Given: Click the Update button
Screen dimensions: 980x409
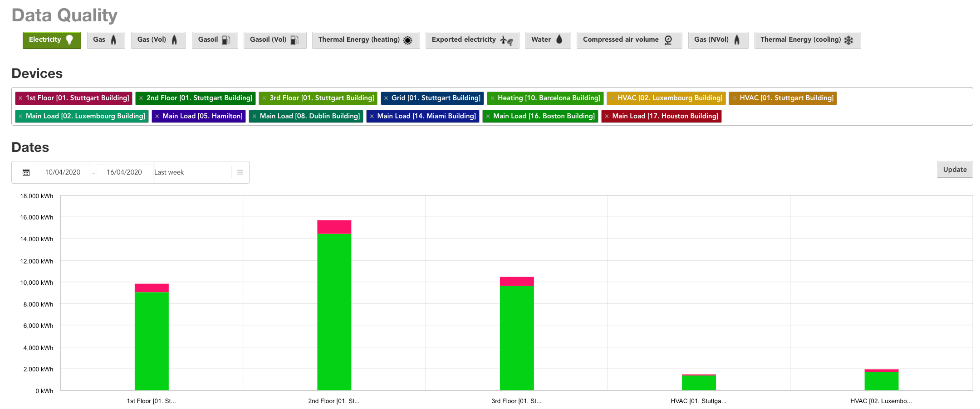Looking at the screenshot, I should point(955,169).
